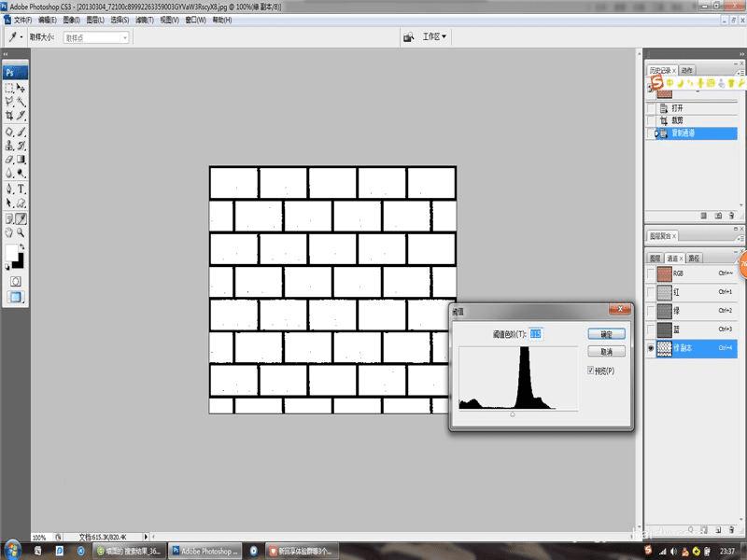Select the Zoom magnifier tool

21,232
